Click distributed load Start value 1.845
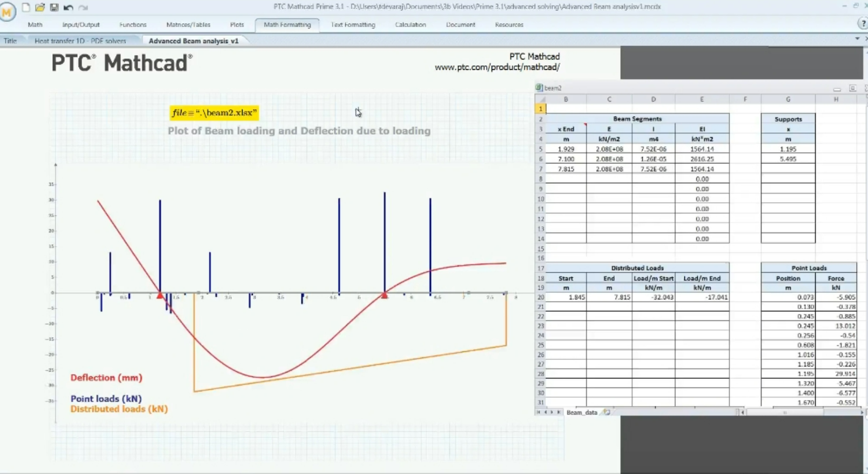 pos(566,297)
